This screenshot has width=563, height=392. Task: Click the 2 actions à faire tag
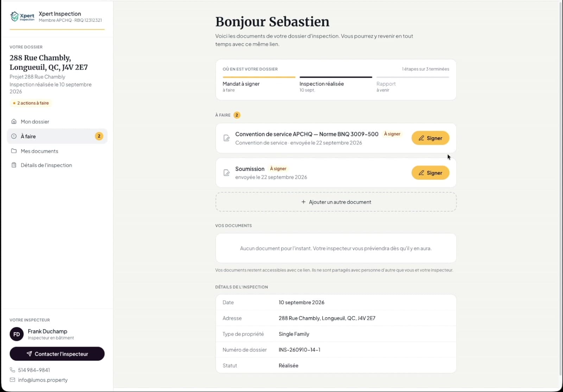[x=31, y=103]
